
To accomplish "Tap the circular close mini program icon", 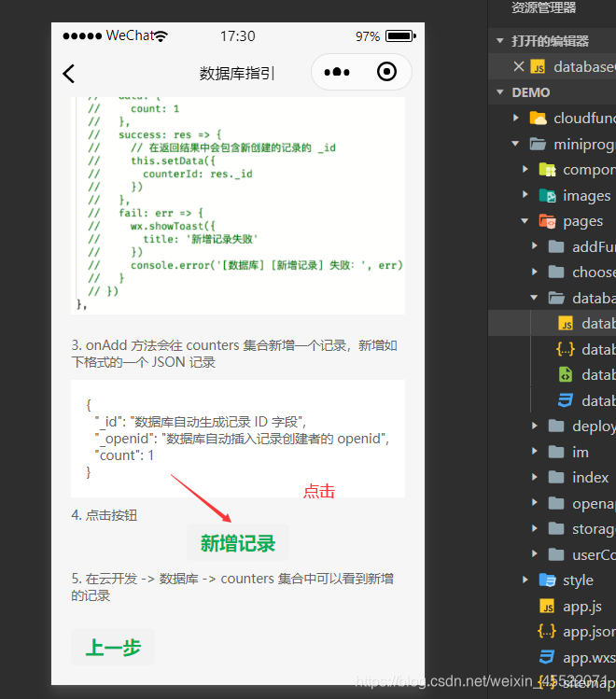I will (x=386, y=71).
